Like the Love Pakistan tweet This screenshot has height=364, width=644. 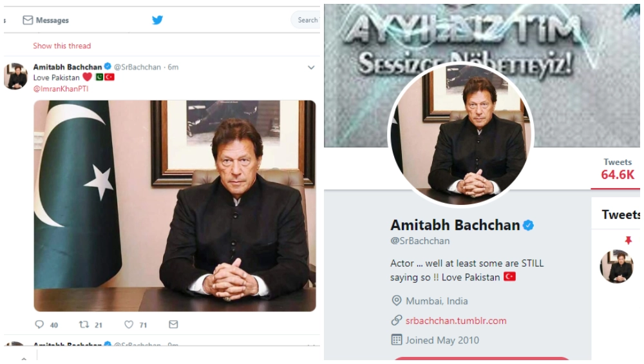[x=129, y=325]
